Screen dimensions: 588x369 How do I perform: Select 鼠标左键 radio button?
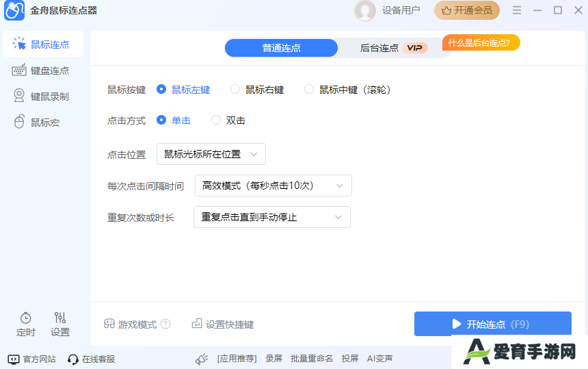(x=161, y=90)
